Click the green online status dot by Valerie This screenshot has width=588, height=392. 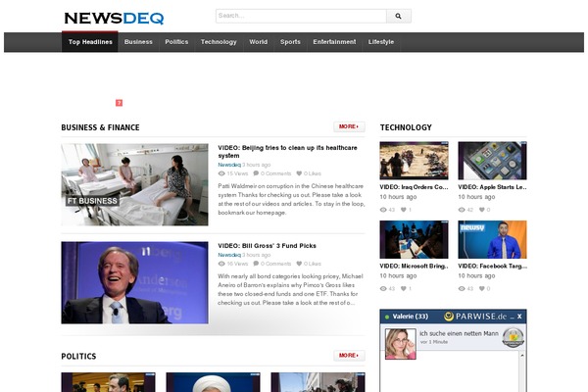387,317
